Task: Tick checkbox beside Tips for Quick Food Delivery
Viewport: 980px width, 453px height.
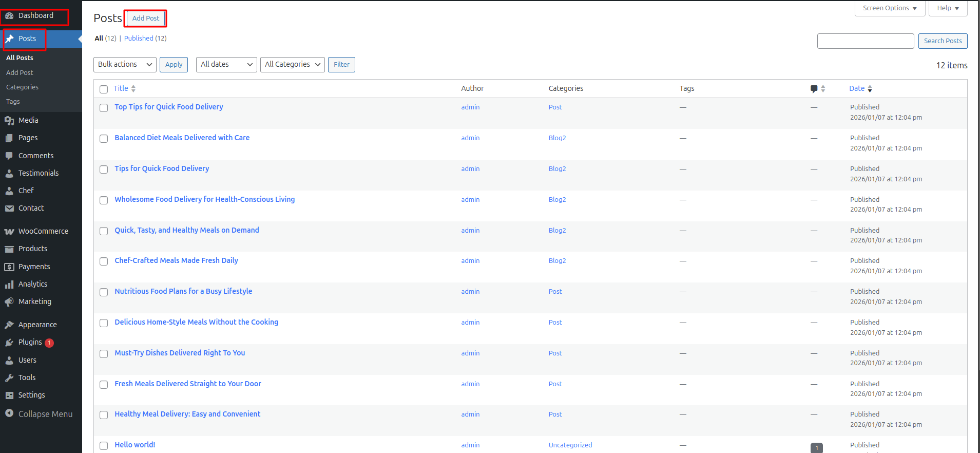Action: 104,169
